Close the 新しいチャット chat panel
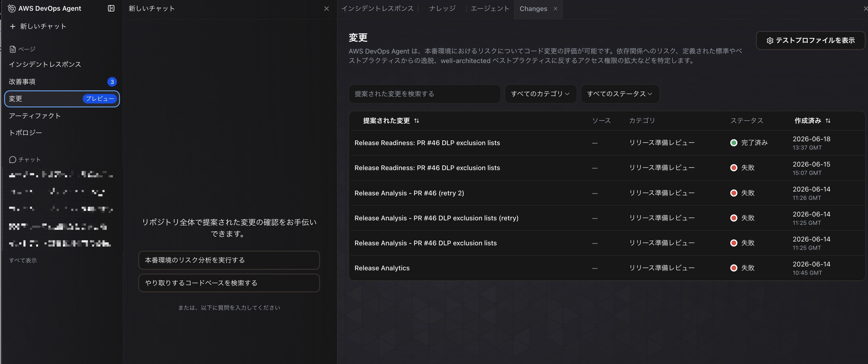The width and height of the screenshot is (868, 364). [x=326, y=8]
